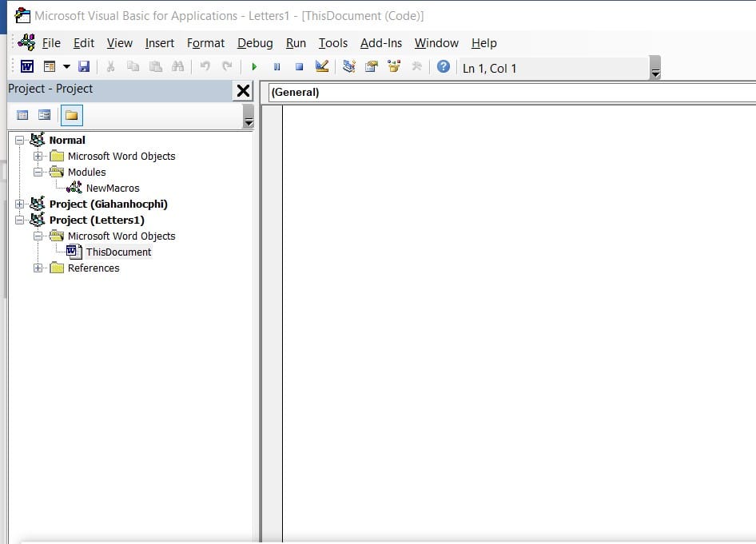Click the View Code icon in Project pane
This screenshot has width=756, height=544.
coord(22,115)
